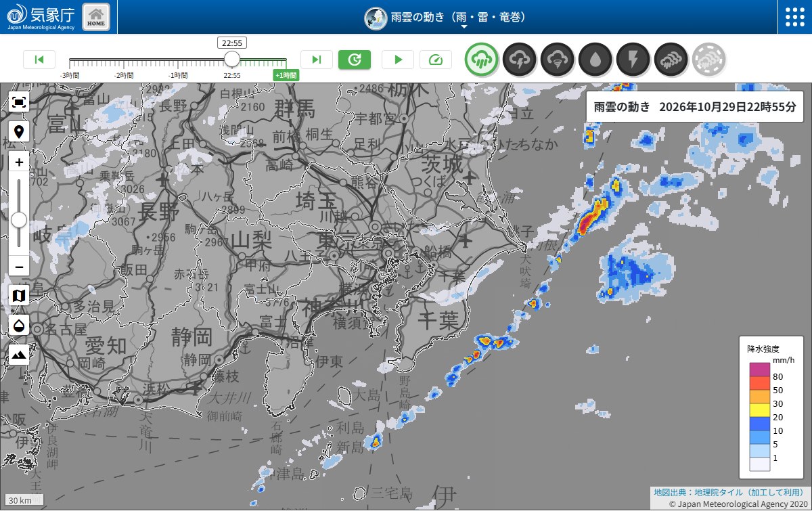Screen dimensions: 812x511
Task: Click the 22:55 tooltip above slider
Action: click(232, 43)
